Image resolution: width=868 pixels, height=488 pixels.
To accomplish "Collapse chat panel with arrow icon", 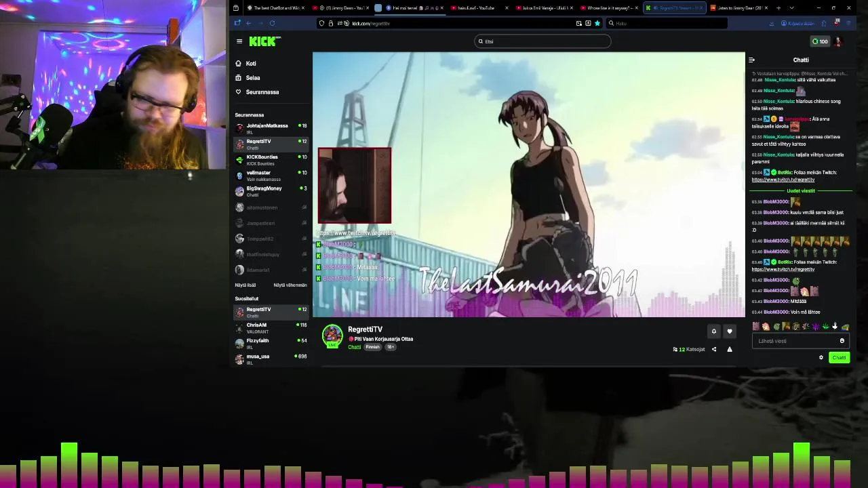I will click(751, 60).
